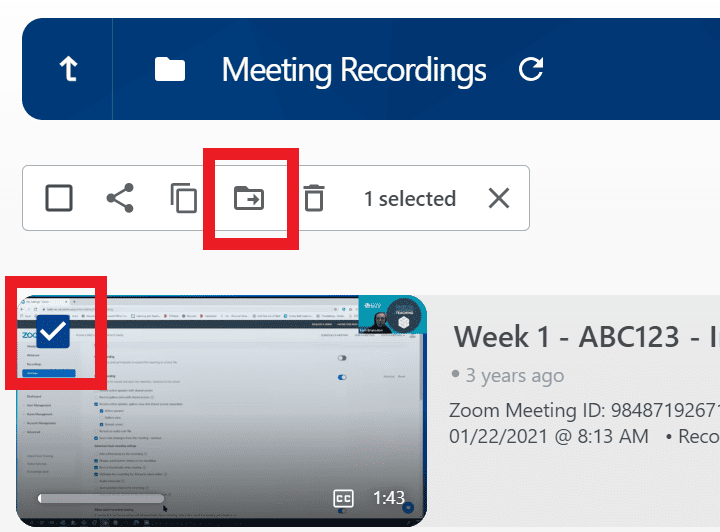Go up one folder level
This screenshot has height=532, width=720.
pyautogui.click(x=68, y=69)
